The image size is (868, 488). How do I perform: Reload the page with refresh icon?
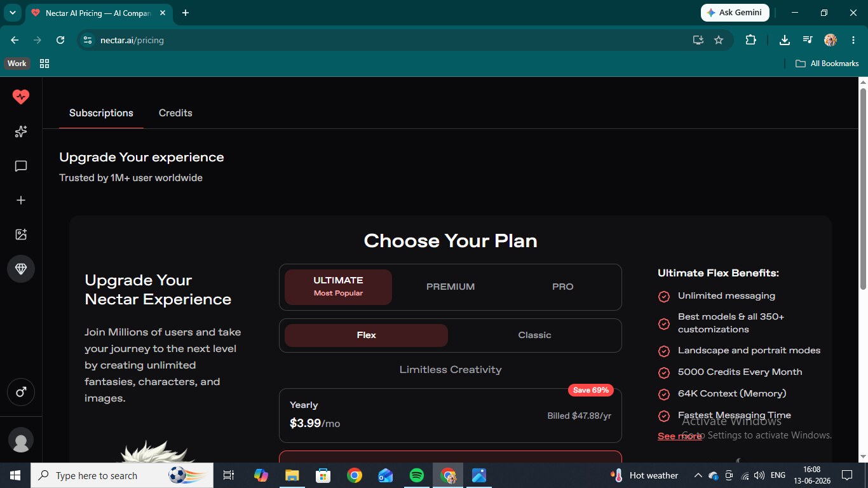[x=60, y=40]
